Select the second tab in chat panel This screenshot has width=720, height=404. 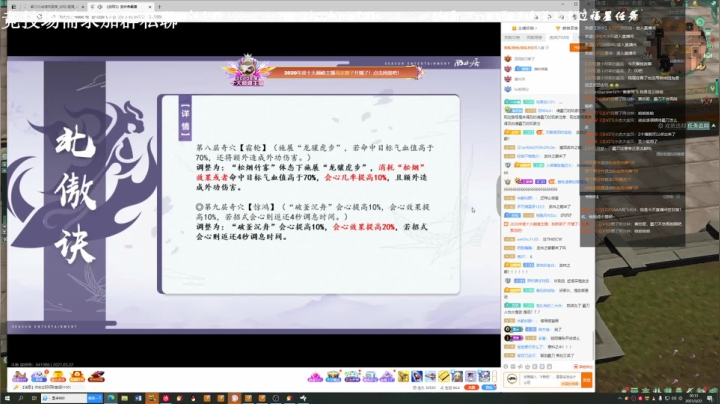pyautogui.click(x=534, y=38)
